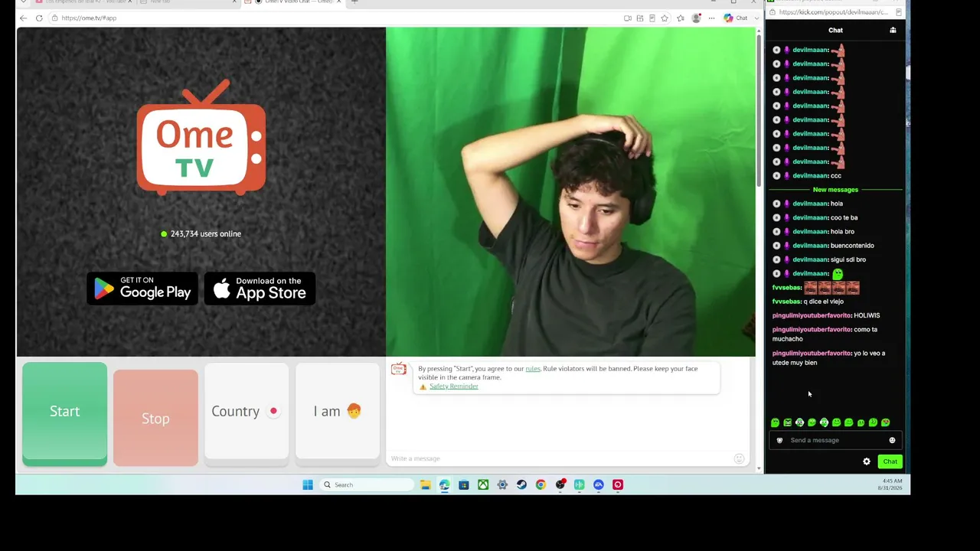This screenshot has width=980, height=551.
Task: Click the warning icon beside Safety Reminder
Action: (423, 386)
